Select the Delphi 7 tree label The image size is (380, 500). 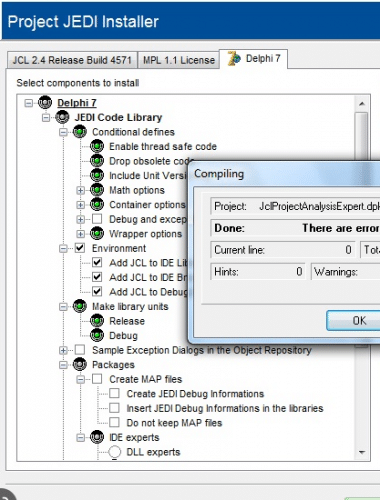click(x=77, y=103)
